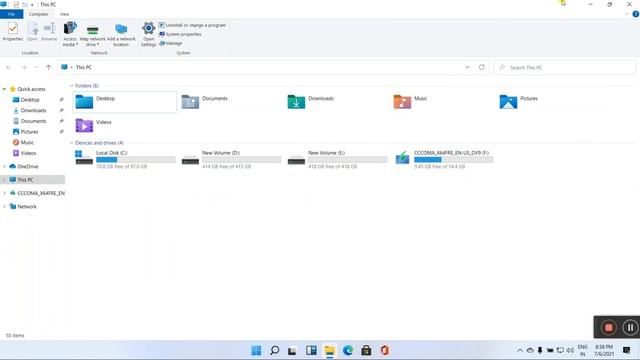The height and width of the screenshot is (360, 640).
Task: Focus the Search This PC box
Action: [565, 67]
